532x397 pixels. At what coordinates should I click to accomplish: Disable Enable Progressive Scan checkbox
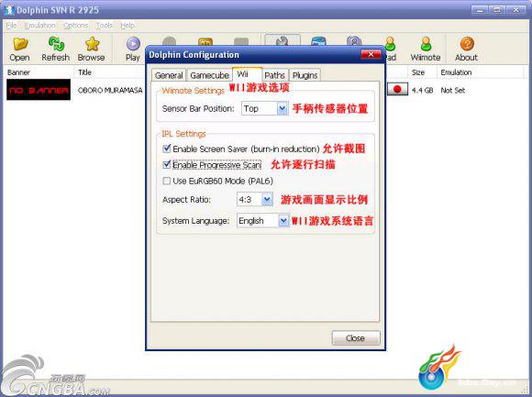[x=167, y=164]
